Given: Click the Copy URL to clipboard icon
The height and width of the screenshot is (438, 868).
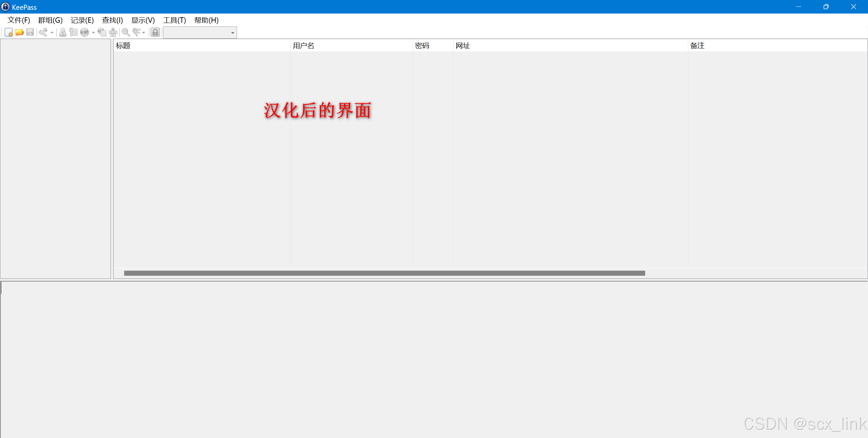Looking at the screenshot, I should tap(102, 33).
